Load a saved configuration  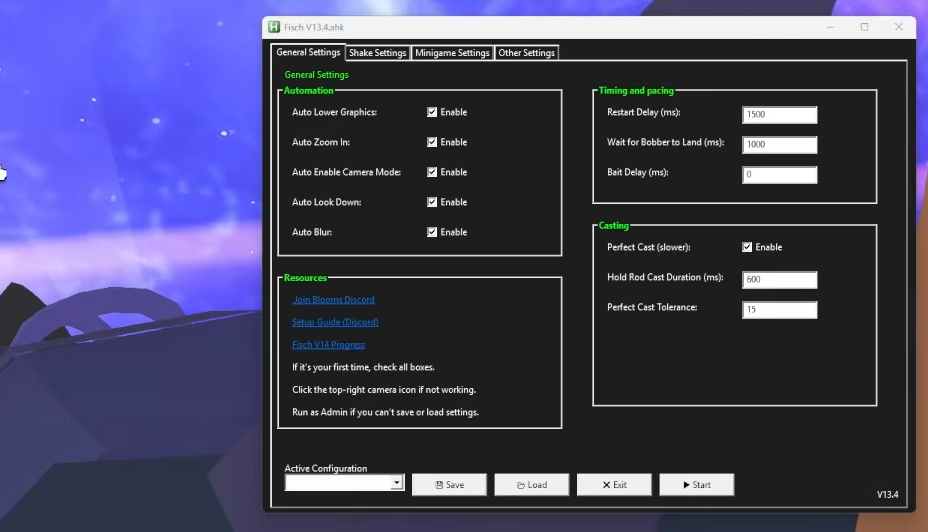531,485
